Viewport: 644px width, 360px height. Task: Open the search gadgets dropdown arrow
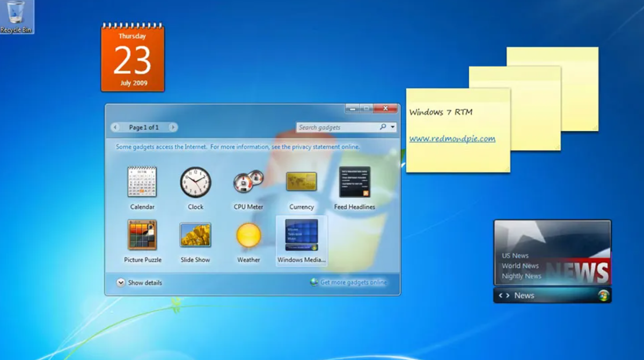[x=393, y=127]
